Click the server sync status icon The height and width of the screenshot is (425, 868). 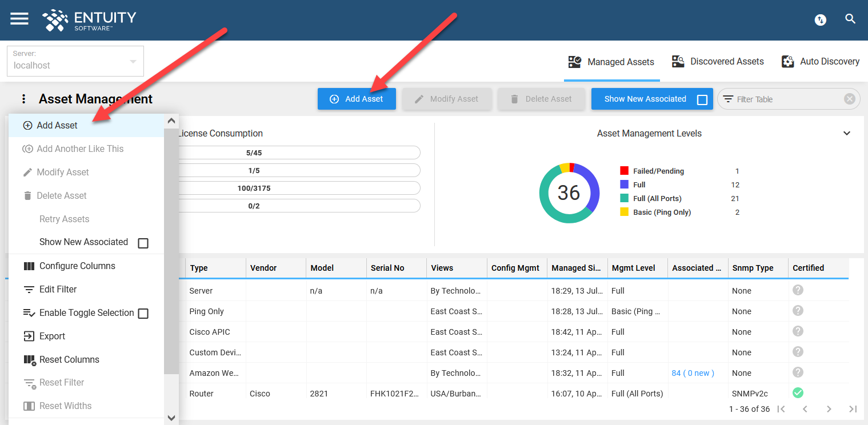820,19
